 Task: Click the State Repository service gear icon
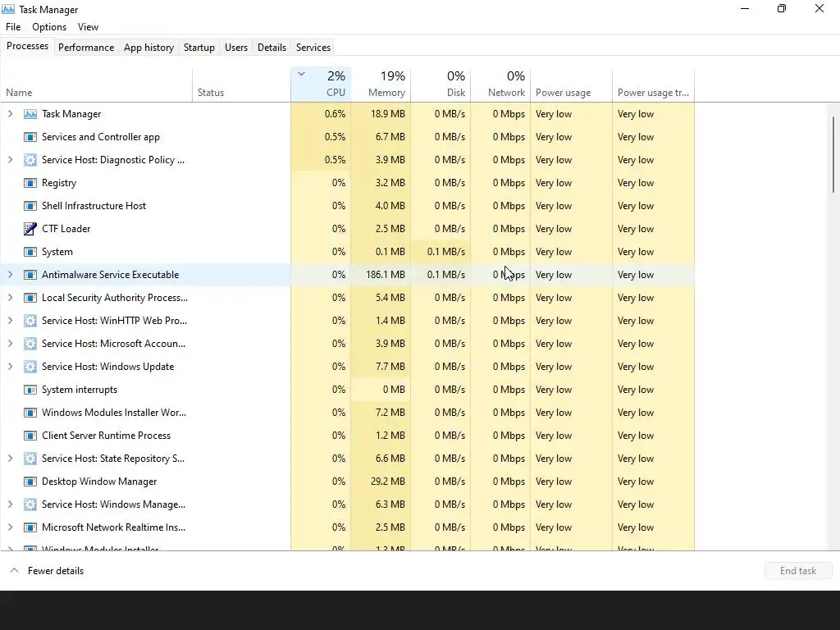[30, 459]
